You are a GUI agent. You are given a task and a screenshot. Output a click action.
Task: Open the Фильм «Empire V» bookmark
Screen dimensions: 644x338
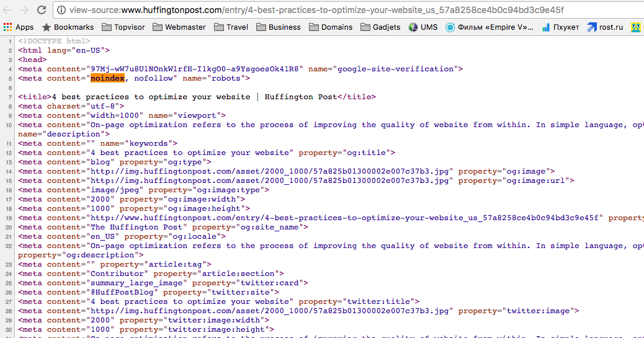[x=490, y=27]
